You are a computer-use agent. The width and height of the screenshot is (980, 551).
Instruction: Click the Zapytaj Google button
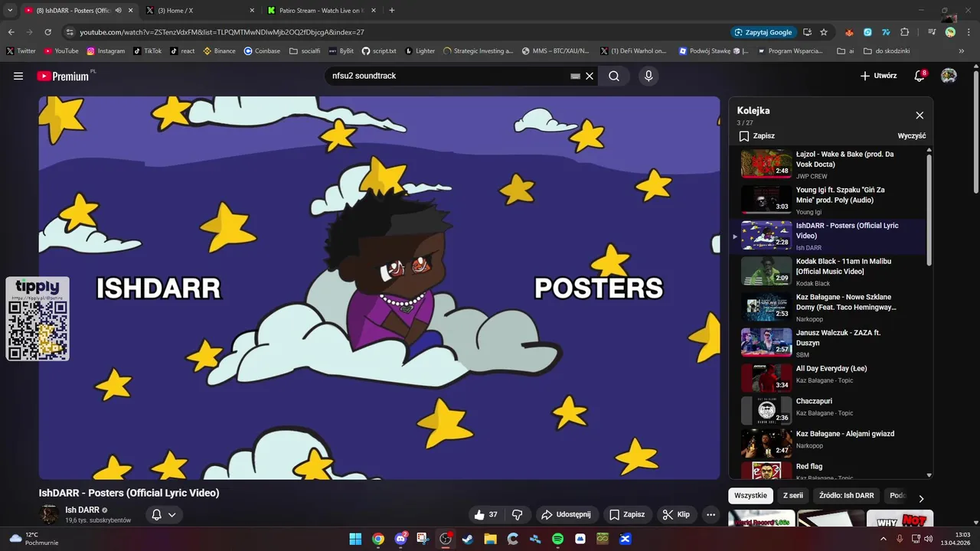coord(763,32)
